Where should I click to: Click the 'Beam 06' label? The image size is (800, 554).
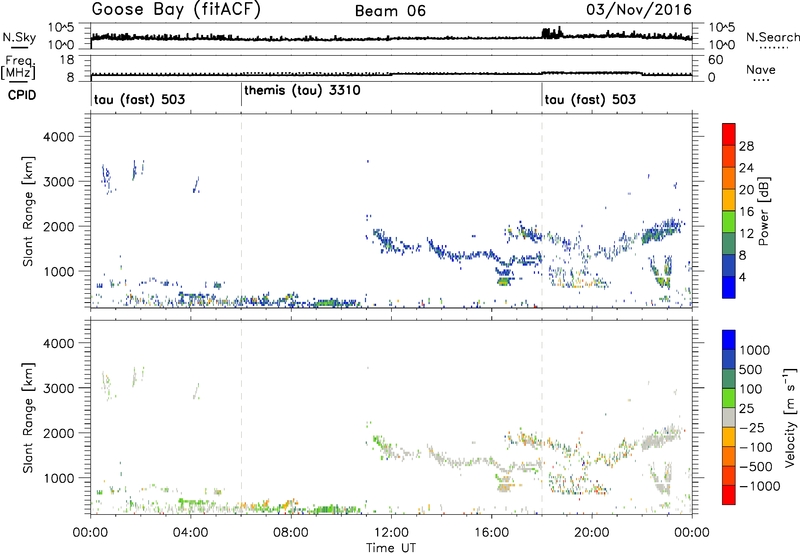click(390, 11)
